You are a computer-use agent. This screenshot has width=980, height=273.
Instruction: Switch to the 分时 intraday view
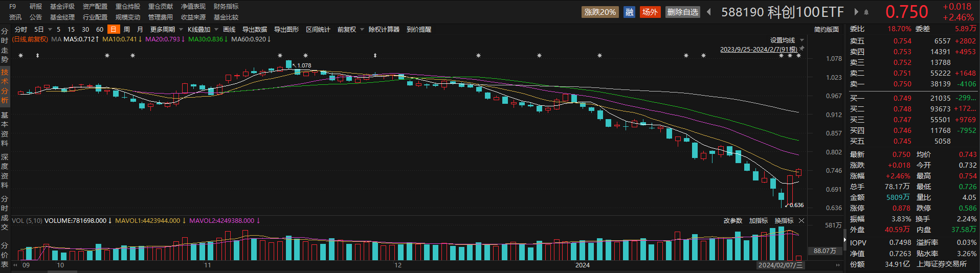click(x=21, y=30)
